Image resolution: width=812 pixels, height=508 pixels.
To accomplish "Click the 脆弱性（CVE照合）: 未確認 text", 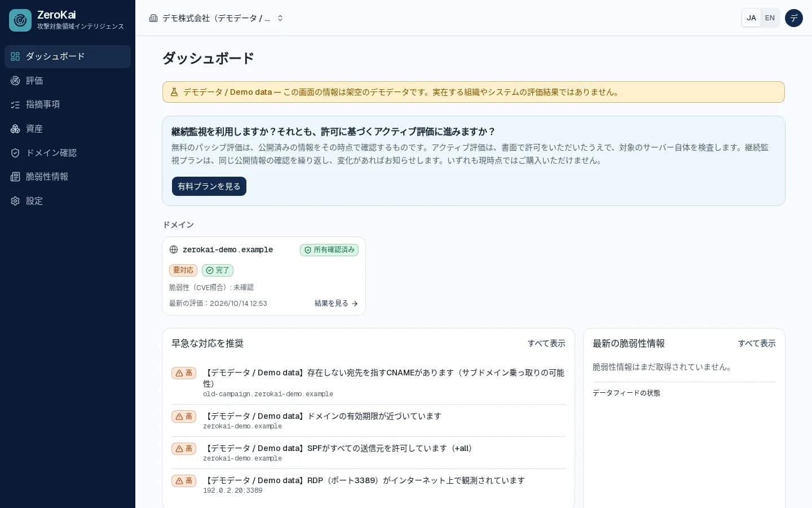I will pos(211,287).
